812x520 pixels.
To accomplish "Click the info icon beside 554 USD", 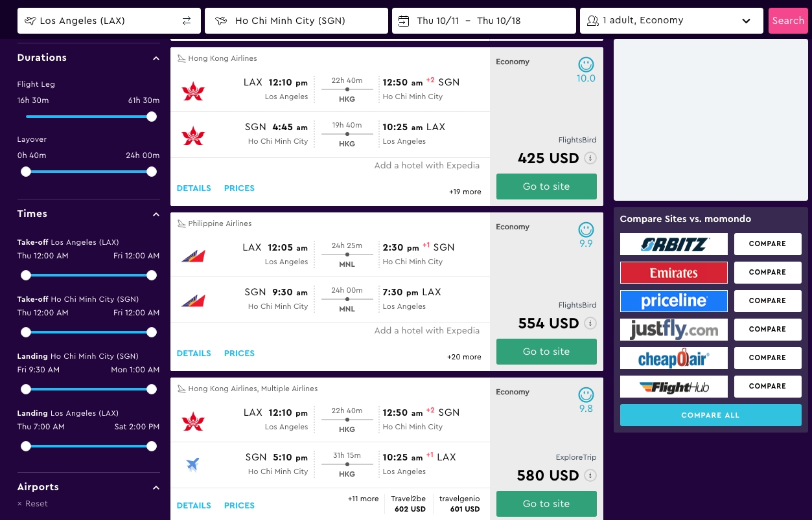I will 590,323.
